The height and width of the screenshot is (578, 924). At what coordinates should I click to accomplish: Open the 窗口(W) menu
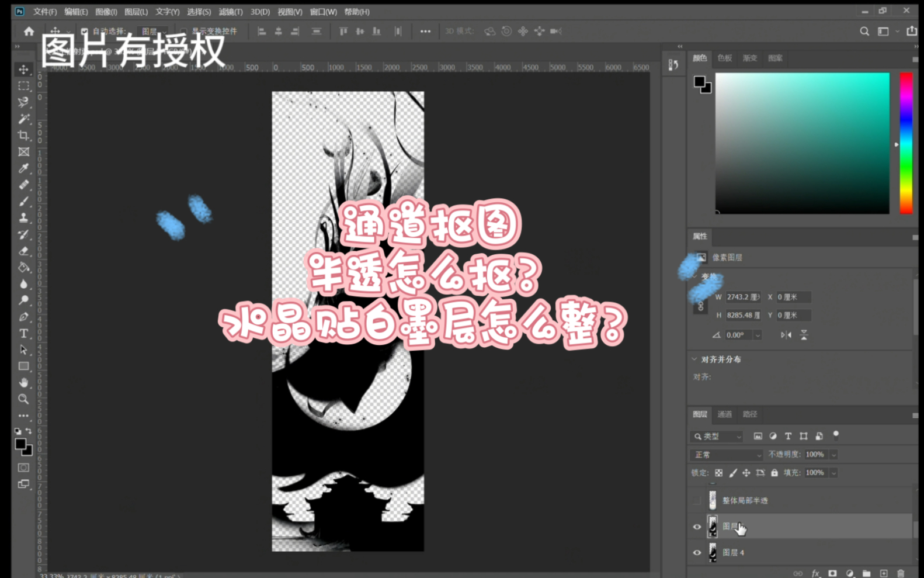[323, 12]
